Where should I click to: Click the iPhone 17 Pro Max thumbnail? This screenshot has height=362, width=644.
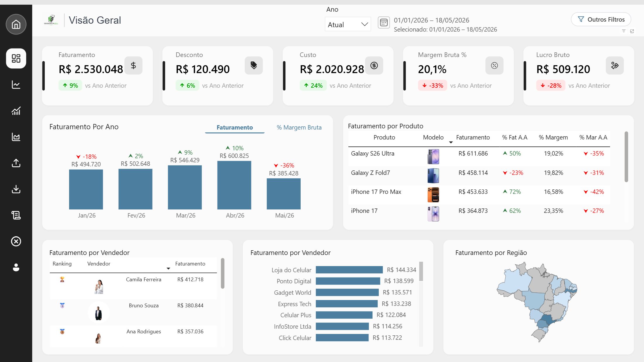(x=433, y=195)
